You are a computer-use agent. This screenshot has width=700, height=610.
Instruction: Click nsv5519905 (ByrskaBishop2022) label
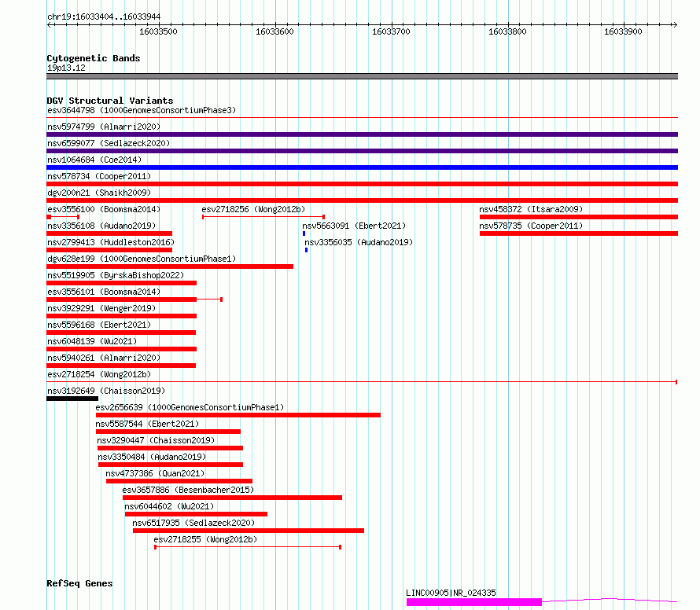[116, 275]
